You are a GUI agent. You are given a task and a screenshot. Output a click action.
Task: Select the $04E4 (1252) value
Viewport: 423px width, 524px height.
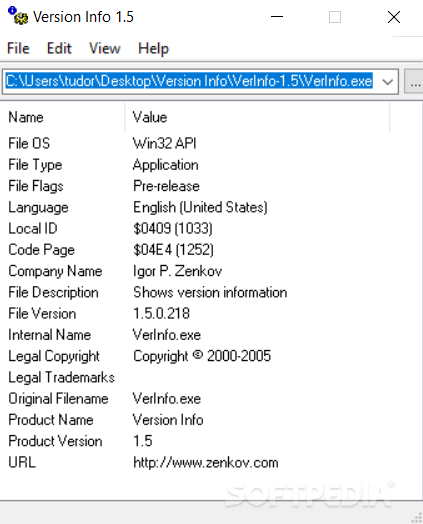click(x=173, y=250)
